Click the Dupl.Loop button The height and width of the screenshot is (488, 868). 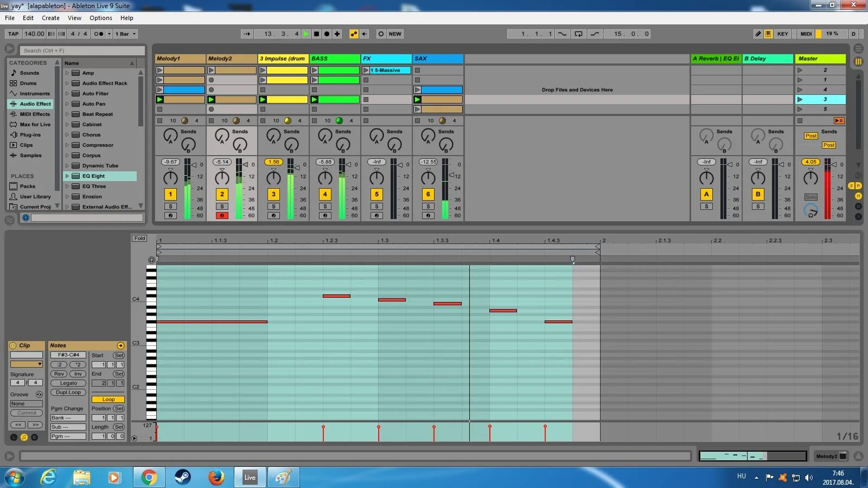68,392
